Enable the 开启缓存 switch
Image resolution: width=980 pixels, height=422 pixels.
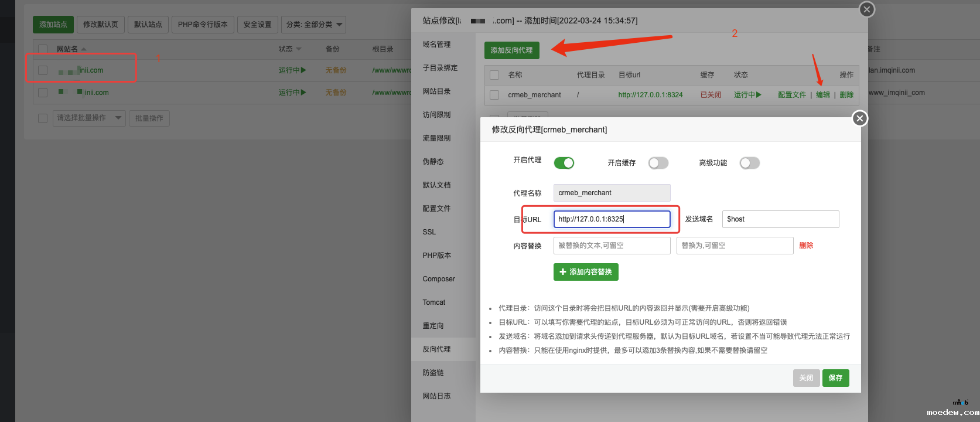(658, 163)
